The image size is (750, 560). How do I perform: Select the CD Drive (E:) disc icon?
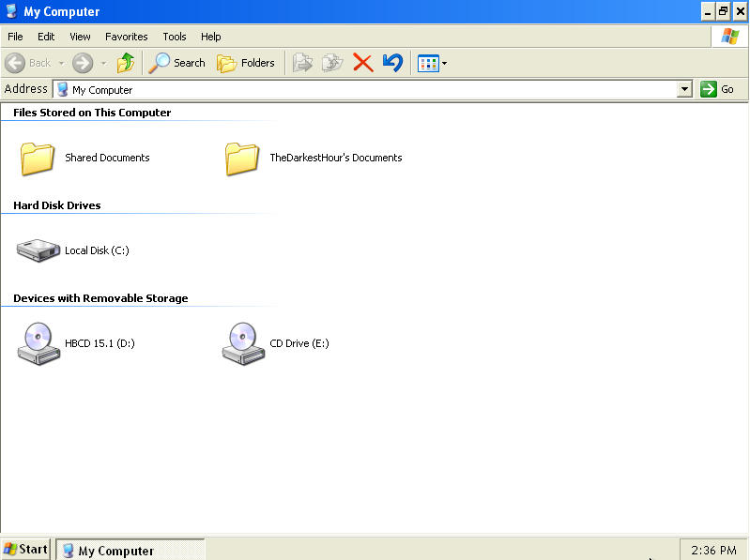(x=243, y=343)
